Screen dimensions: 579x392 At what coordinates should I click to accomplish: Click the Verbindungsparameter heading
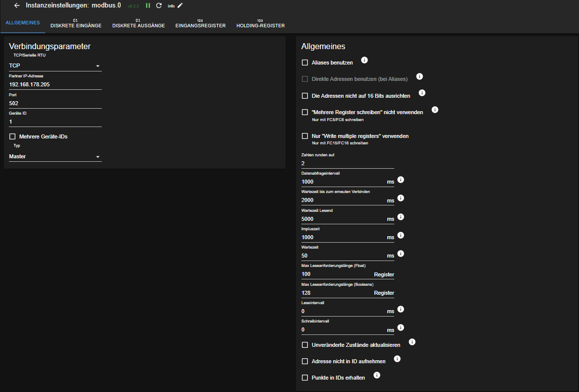pyautogui.click(x=50, y=47)
